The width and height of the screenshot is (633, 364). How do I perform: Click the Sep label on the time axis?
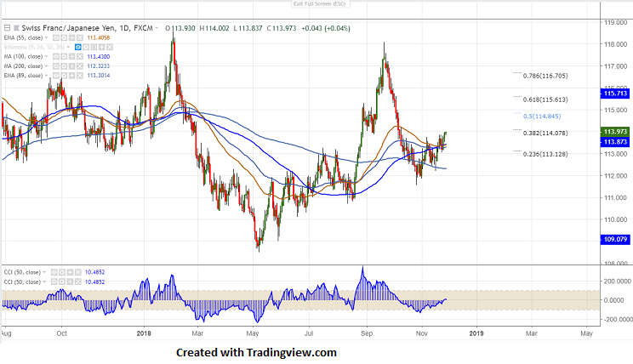pos(367,333)
